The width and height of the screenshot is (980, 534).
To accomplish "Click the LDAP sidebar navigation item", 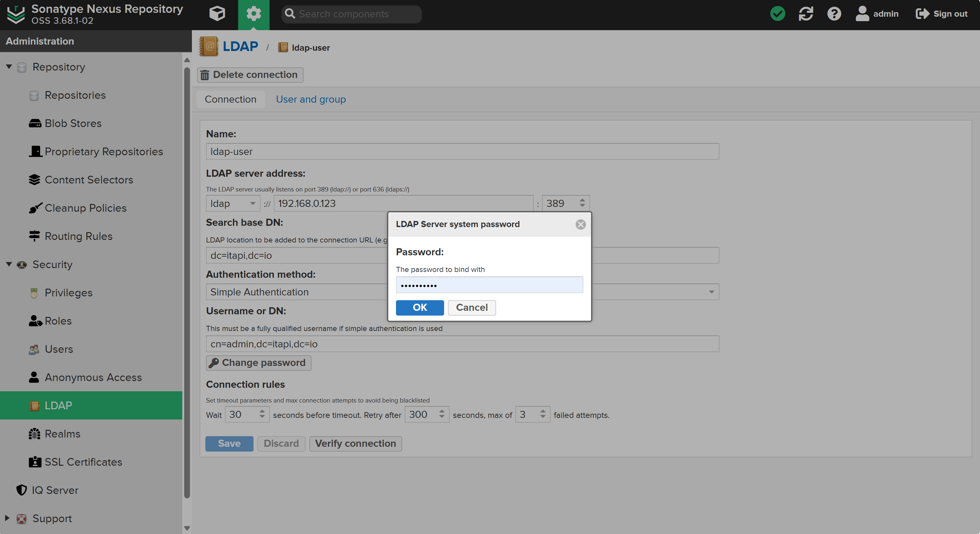I will tap(58, 405).
